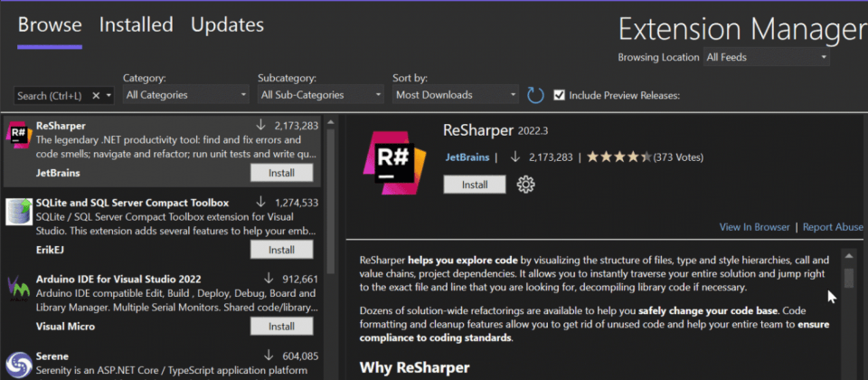
Task: Click the 604,085 download count
Action: coord(299,356)
